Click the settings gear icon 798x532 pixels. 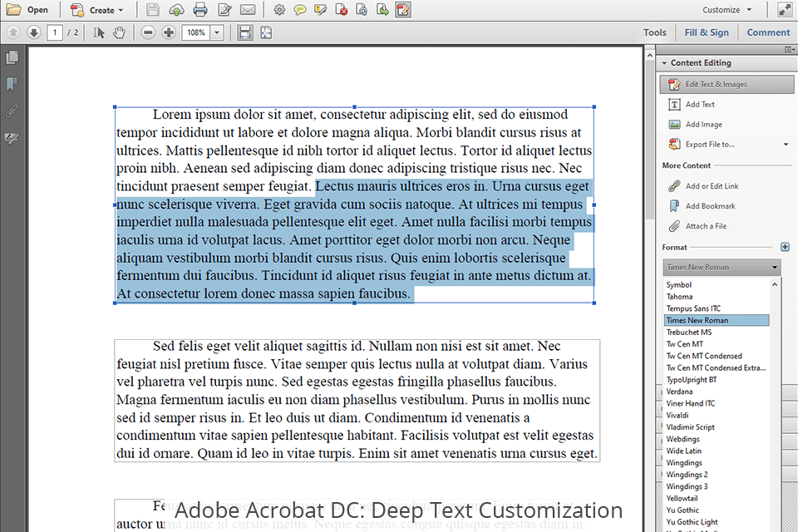[279, 10]
